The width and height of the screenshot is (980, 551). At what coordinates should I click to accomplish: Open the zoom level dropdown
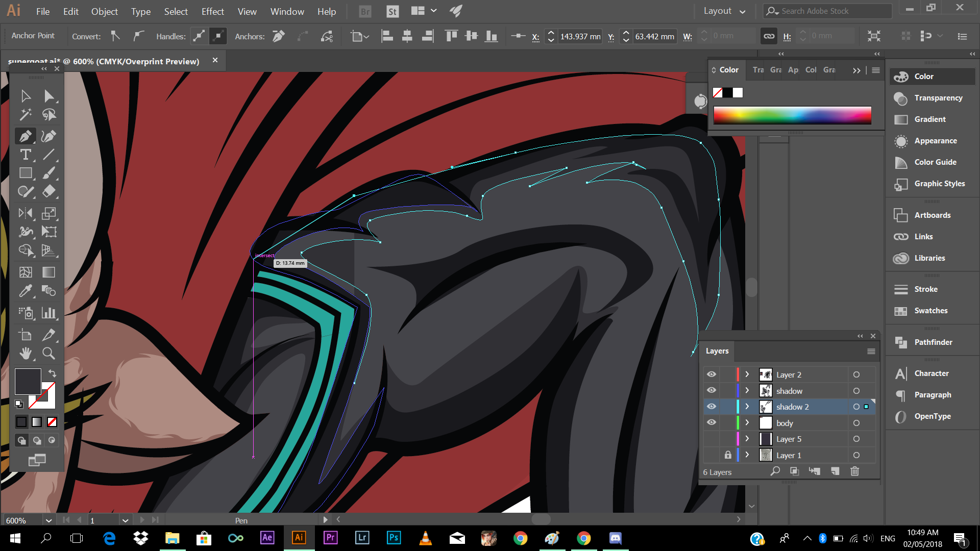click(48, 520)
